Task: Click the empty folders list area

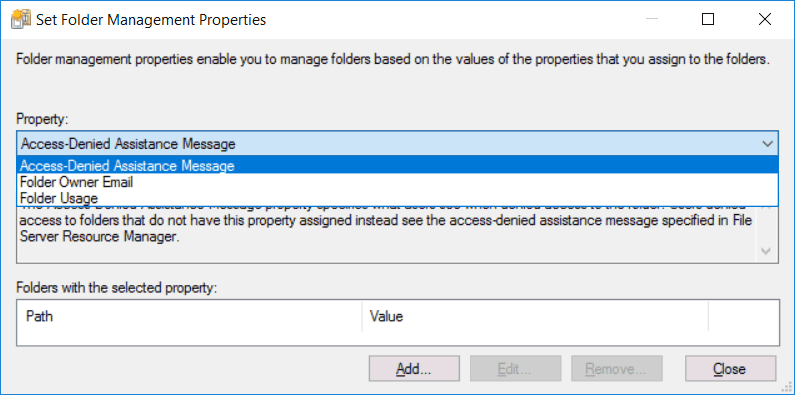Action: tap(398, 338)
